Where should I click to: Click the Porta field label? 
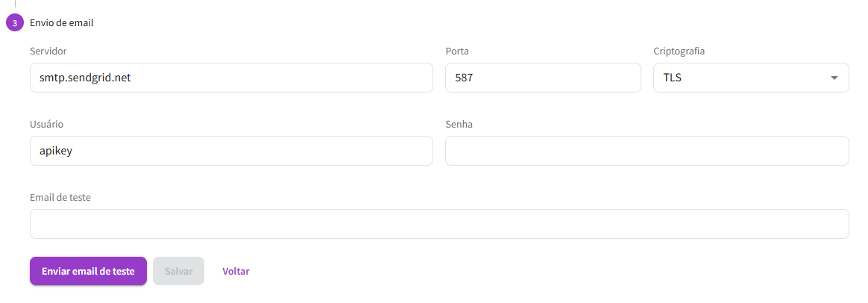click(456, 51)
